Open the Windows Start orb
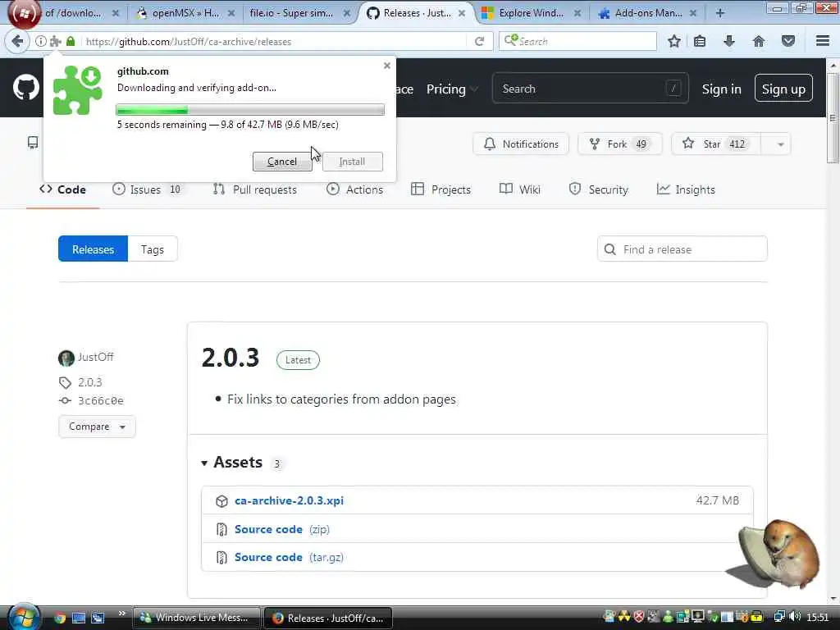Image resolution: width=840 pixels, height=630 pixels. 22,617
